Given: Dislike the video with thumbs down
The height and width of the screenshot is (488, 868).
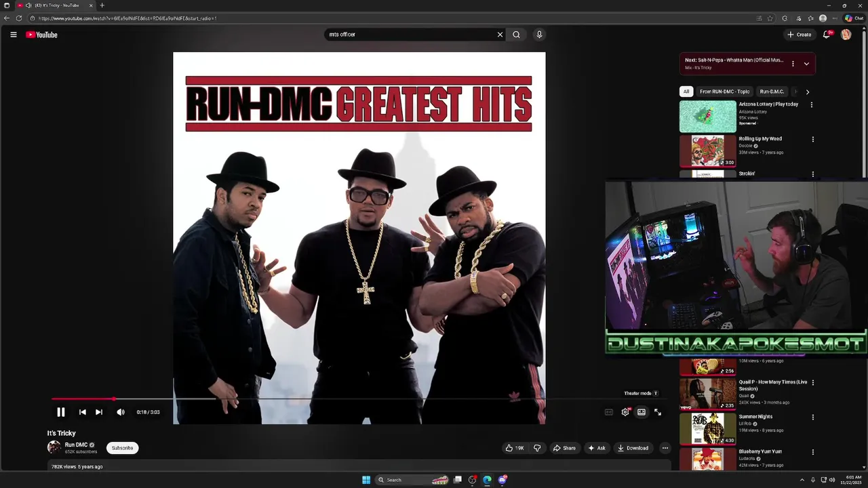Looking at the screenshot, I should coord(537,448).
